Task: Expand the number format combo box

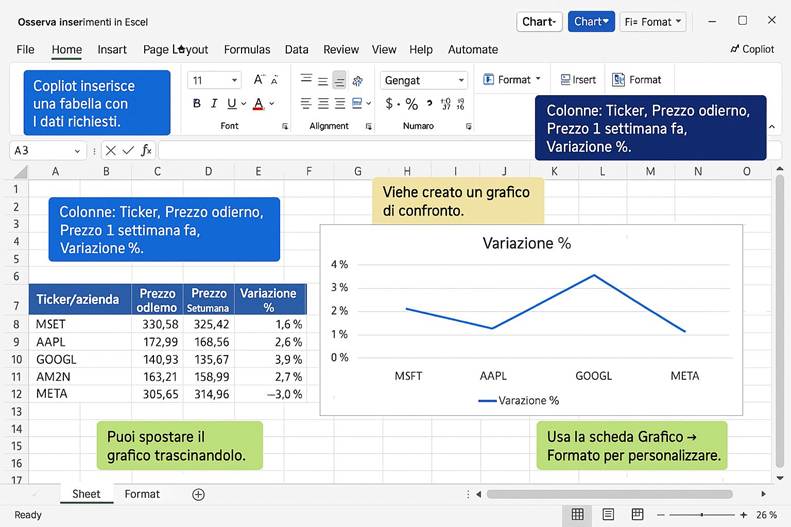Action: point(461,80)
